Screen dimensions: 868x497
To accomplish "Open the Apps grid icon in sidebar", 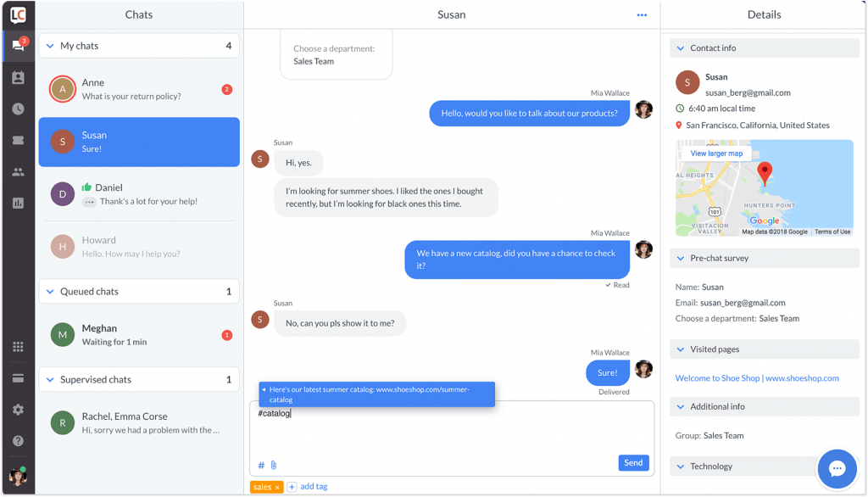I will 18,347.
